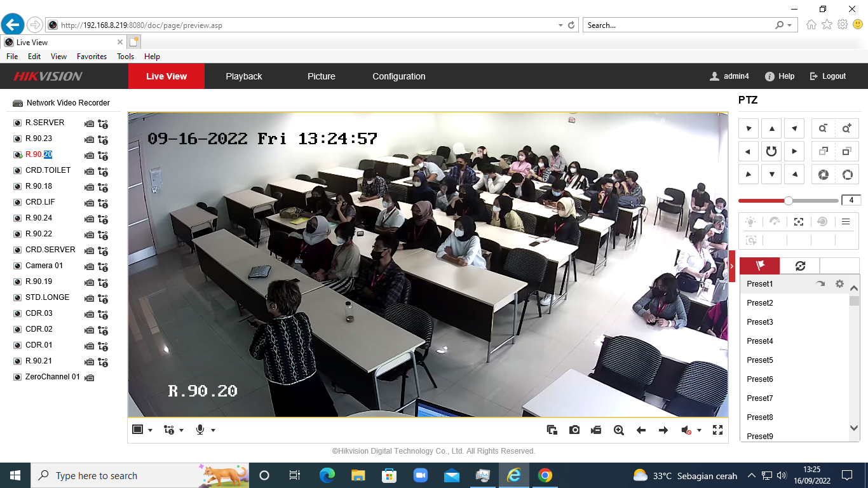Click the PTZ zoom out icon
This screenshot has width=868, height=488.
point(823,128)
